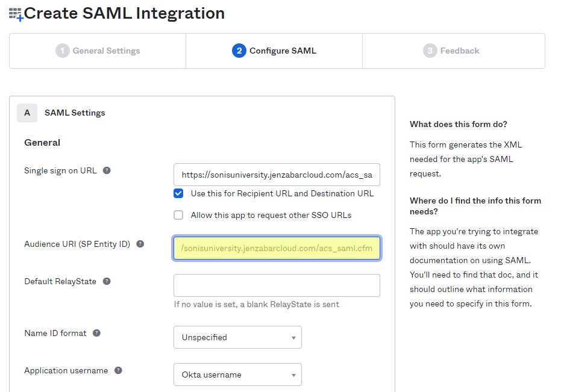
Task: Click the Name ID format help icon
Action: (x=96, y=332)
